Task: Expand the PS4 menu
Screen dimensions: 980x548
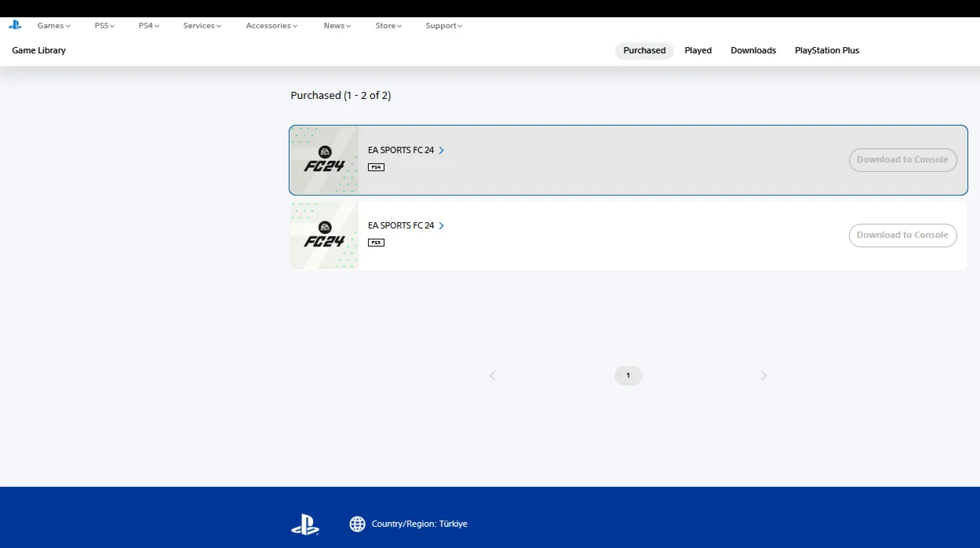Action: (x=148, y=26)
